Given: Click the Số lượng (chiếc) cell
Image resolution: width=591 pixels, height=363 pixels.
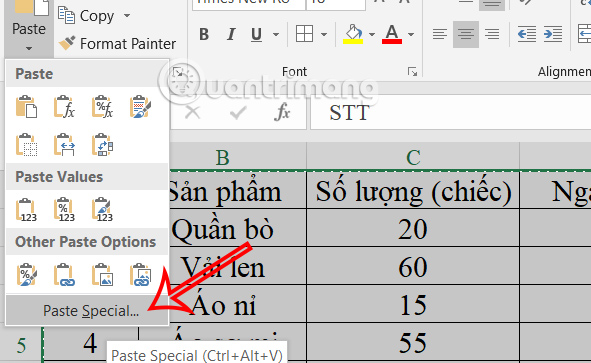Looking at the screenshot, I should pos(413,191).
